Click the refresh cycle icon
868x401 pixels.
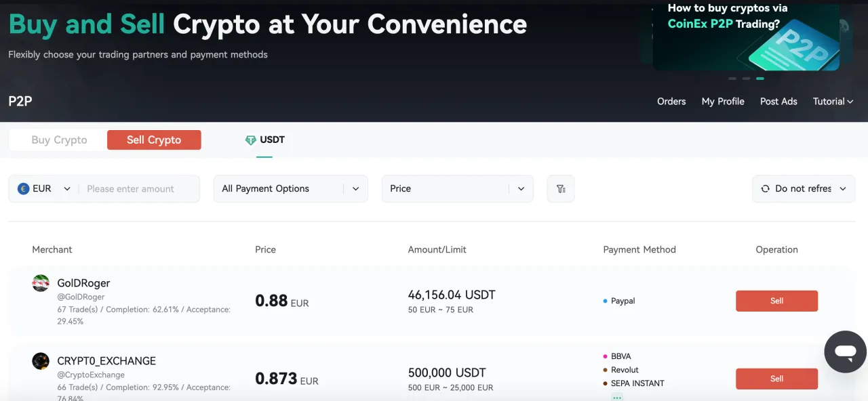tap(766, 189)
